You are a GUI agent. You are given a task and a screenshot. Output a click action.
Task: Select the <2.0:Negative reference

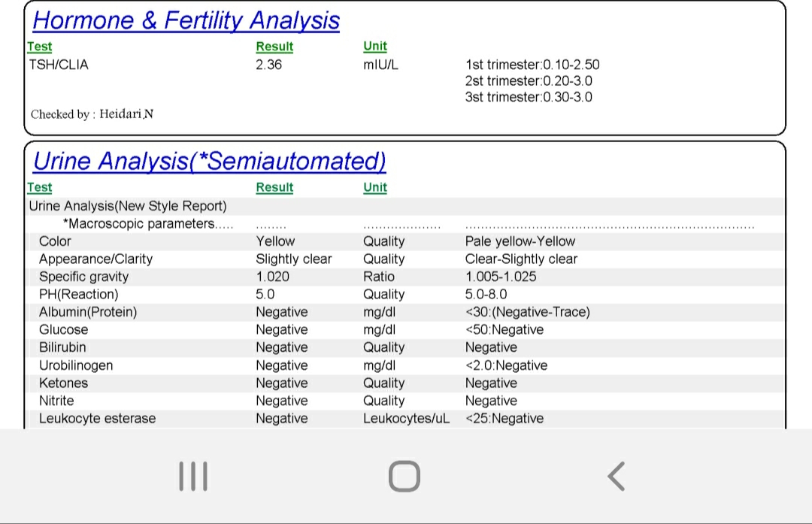tap(507, 365)
